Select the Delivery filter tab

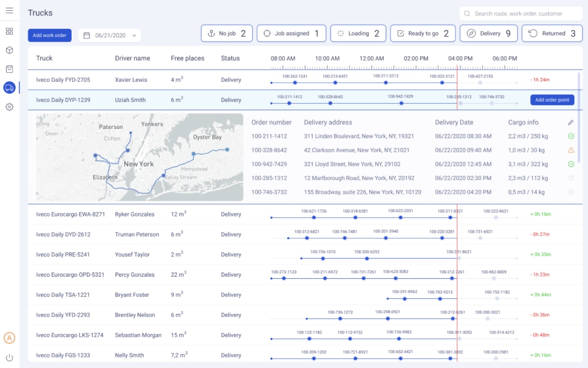[x=488, y=33]
